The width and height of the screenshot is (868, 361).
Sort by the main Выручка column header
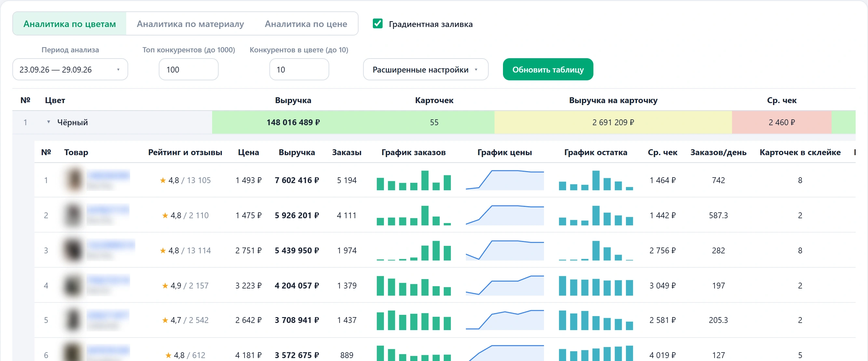(293, 100)
